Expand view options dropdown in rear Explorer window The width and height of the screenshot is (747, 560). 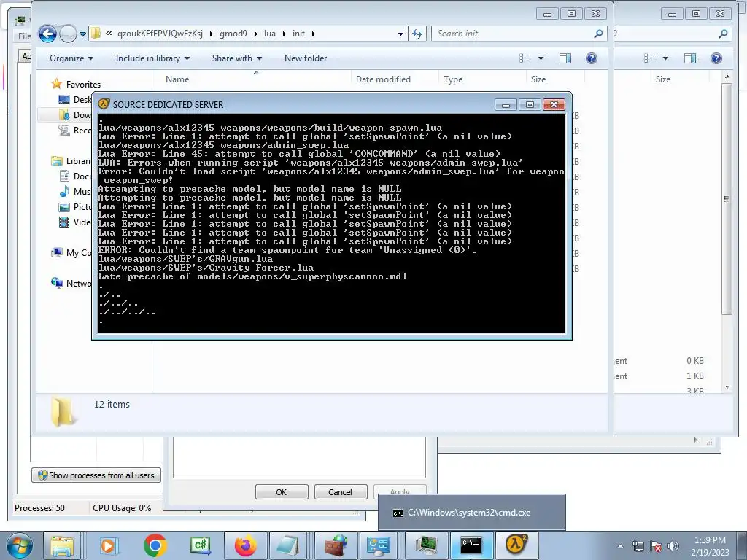point(665,58)
